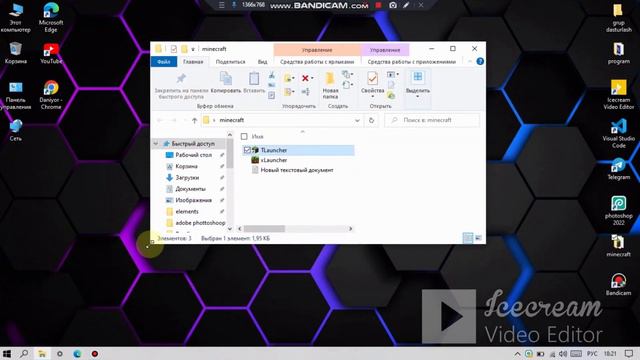The height and width of the screenshot is (360, 640).
Task: Click the Копировать ribbon icon
Action: (x=226, y=78)
